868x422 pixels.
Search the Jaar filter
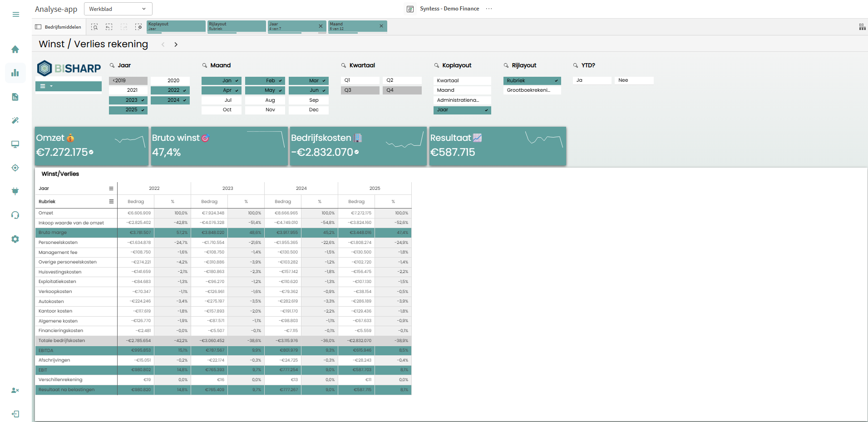coord(112,65)
